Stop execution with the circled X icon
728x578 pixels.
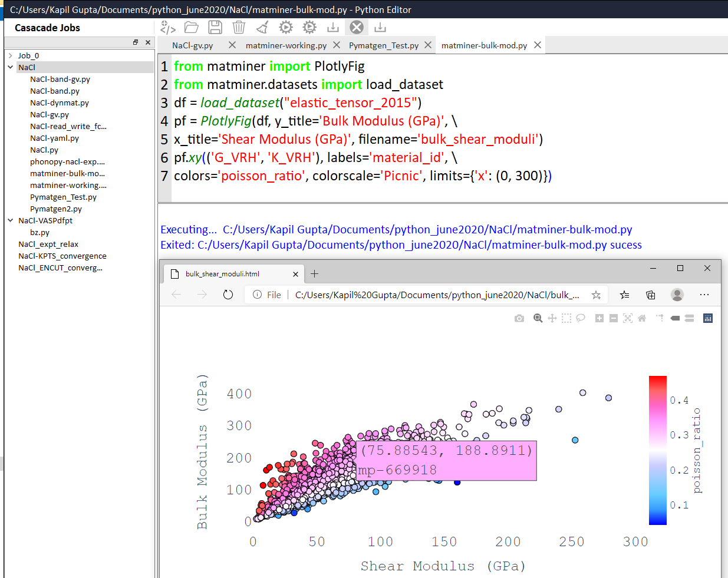click(357, 27)
